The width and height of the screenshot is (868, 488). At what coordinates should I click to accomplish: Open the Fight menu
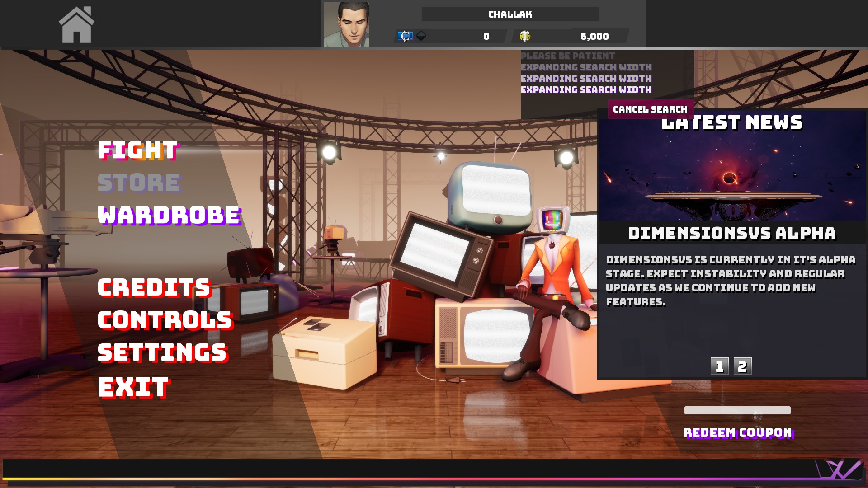(138, 150)
